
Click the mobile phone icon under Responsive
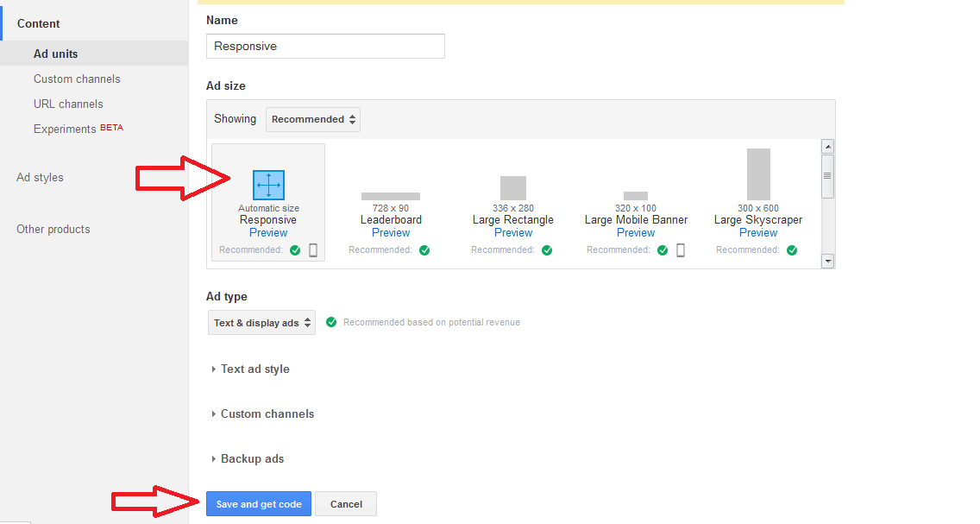click(313, 250)
